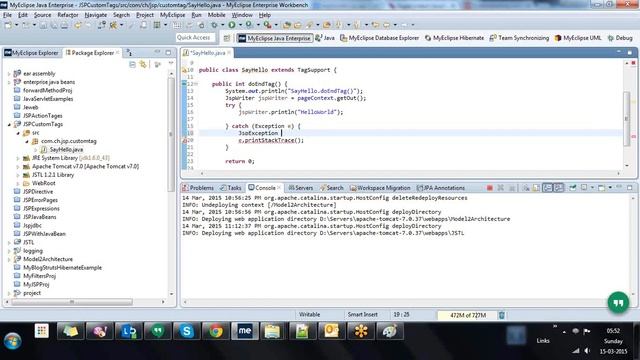Image resolution: width=640 pixels, height=360 pixels.
Task: Click the Windows Start button
Action: pyautogui.click(x=12, y=340)
